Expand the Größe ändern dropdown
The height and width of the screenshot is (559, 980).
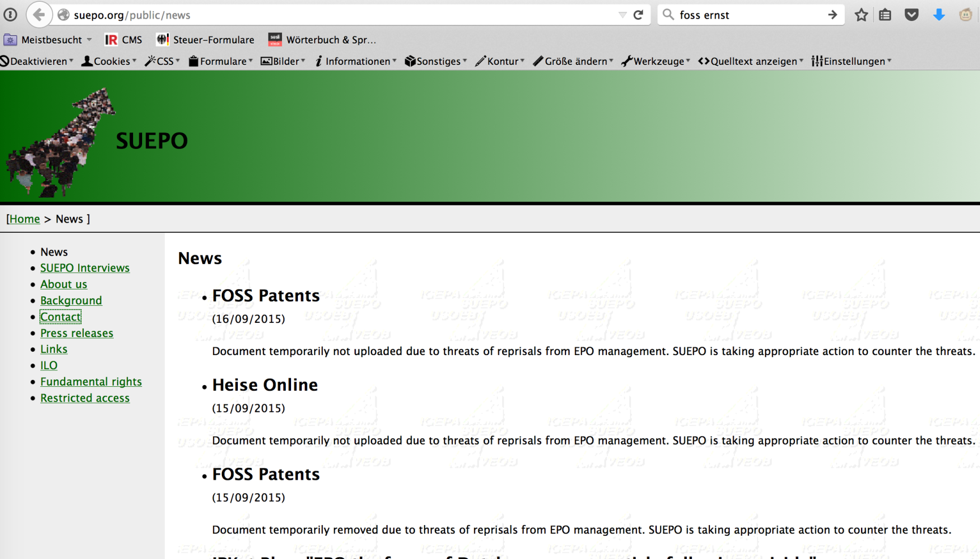pyautogui.click(x=574, y=61)
